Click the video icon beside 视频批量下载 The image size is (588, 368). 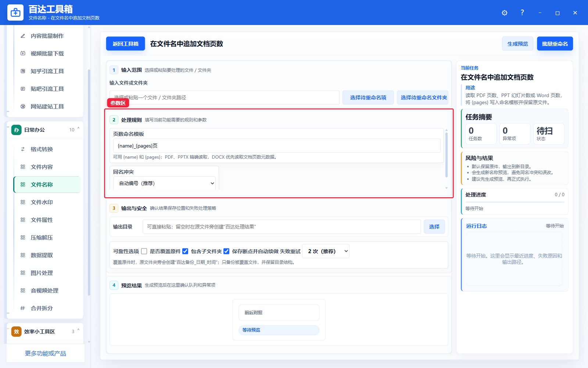(x=23, y=54)
